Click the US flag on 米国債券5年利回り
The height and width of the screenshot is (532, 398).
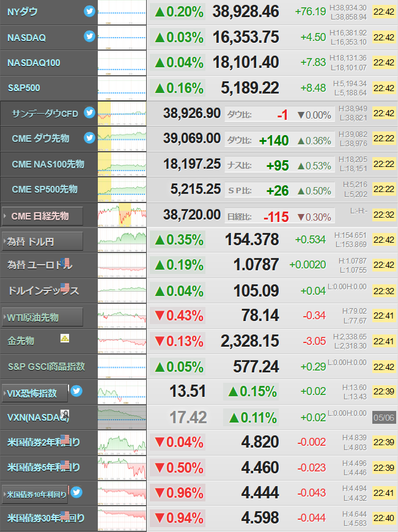tap(65, 465)
